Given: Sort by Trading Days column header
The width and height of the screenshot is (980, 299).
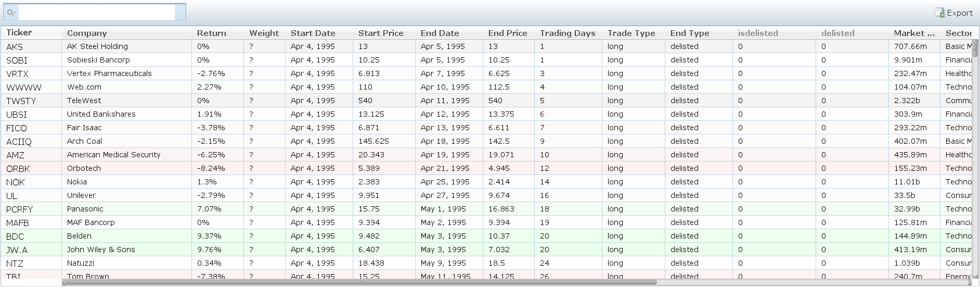Looking at the screenshot, I should 568,33.
